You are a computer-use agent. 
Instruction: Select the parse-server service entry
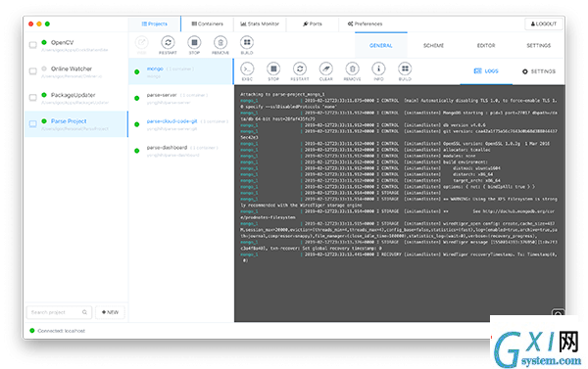point(181,98)
